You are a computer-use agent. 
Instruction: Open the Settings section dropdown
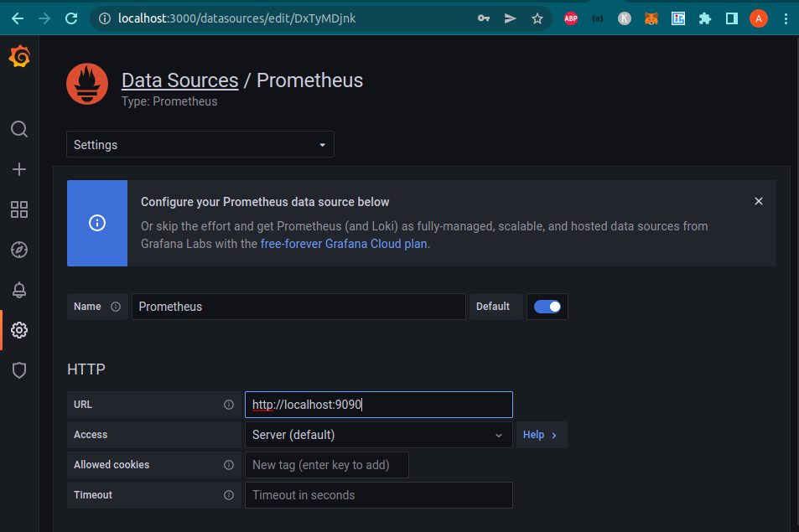(200, 144)
